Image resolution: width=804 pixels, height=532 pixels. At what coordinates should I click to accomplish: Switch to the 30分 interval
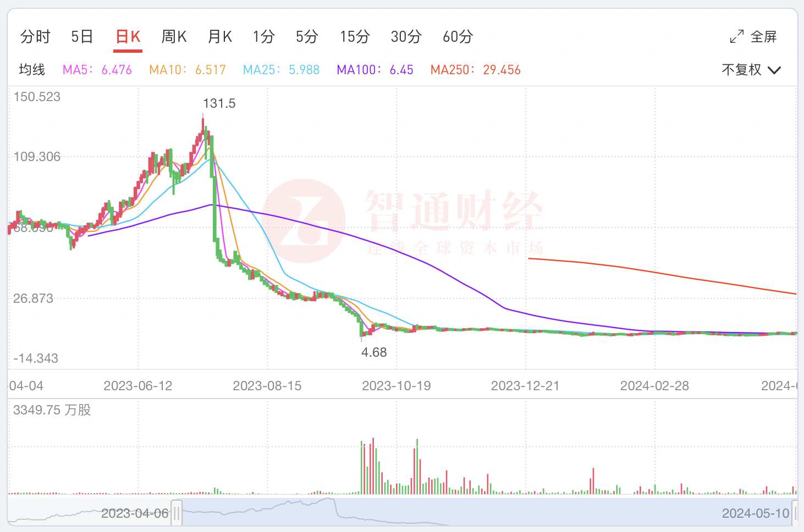(406, 37)
